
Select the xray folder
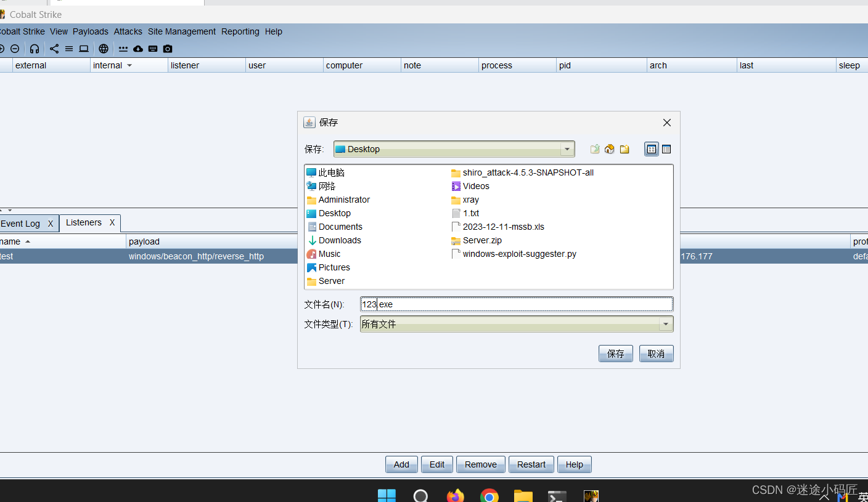click(465, 200)
